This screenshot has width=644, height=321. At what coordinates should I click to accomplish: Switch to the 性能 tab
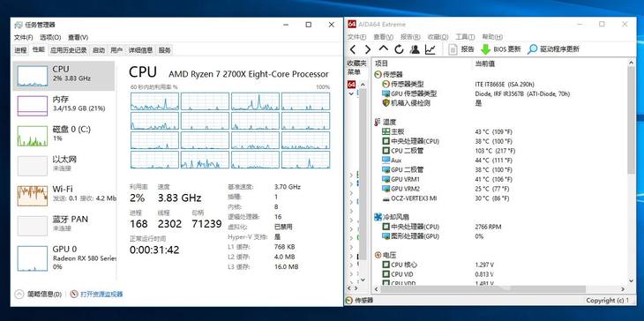coord(38,49)
